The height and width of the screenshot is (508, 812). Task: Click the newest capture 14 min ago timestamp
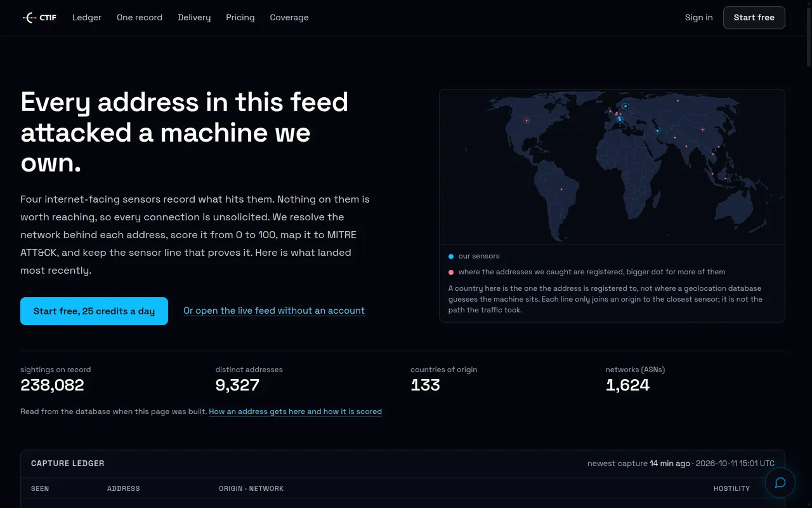tap(681, 464)
